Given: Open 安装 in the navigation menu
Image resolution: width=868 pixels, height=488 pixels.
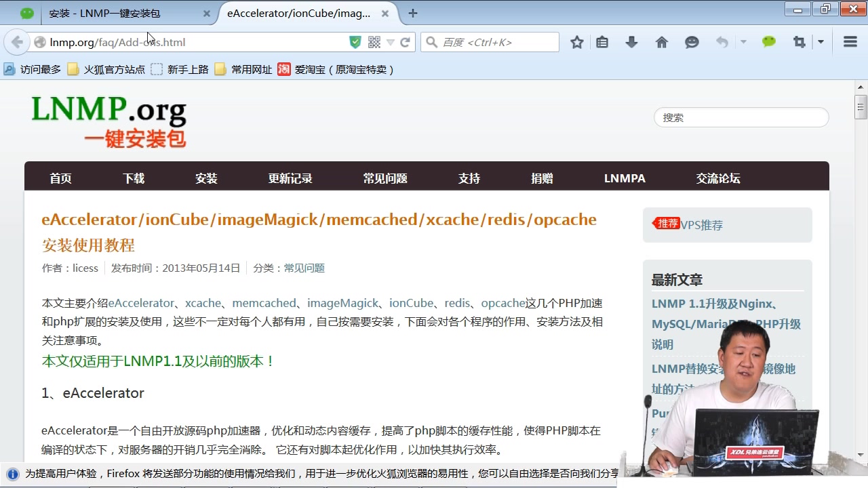Looking at the screenshot, I should 206,178.
